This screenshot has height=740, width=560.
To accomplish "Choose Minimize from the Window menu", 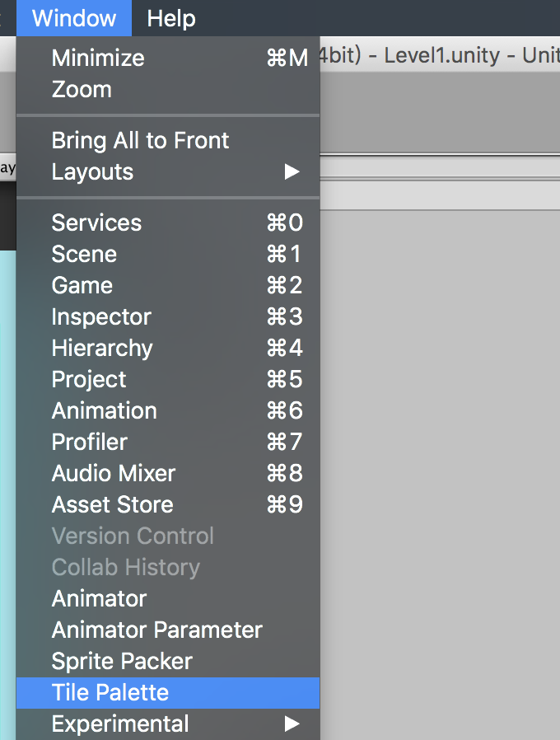I will [98, 58].
